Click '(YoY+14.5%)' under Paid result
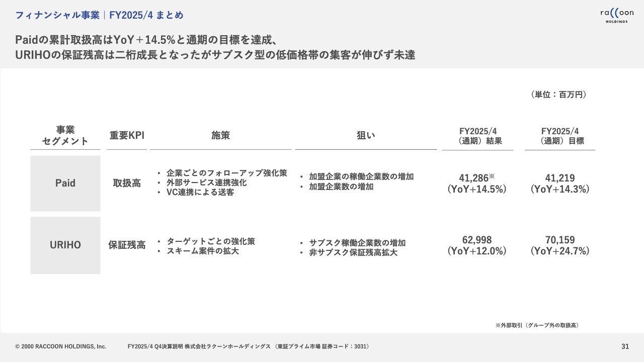This screenshot has width=644, height=362. pyautogui.click(x=477, y=190)
